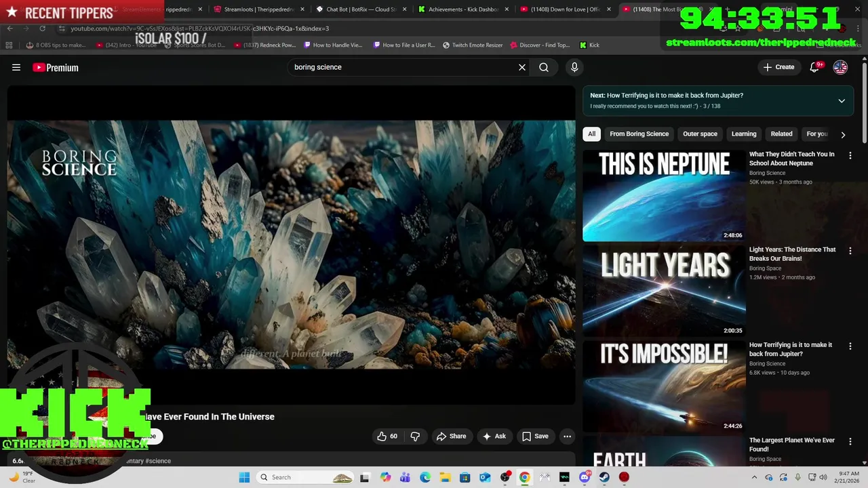Select From Boring Science chip
The width and height of the screenshot is (868, 488).
pyautogui.click(x=639, y=134)
